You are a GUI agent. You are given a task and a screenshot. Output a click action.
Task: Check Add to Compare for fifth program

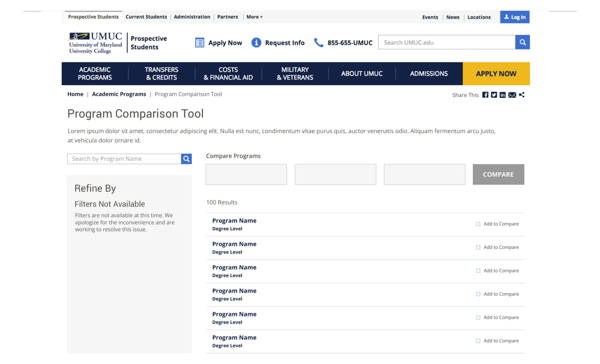tap(478, 317)
